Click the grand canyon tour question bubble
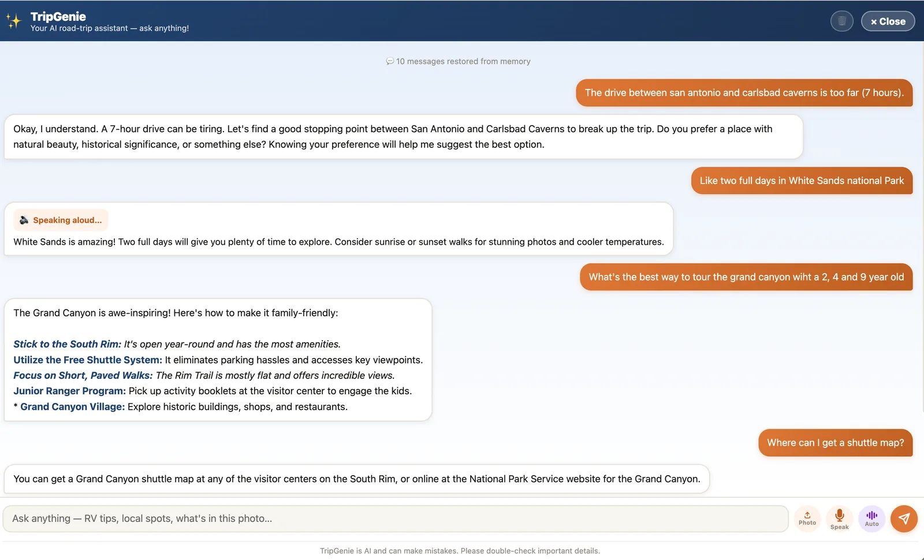 [x=746, y=277]
